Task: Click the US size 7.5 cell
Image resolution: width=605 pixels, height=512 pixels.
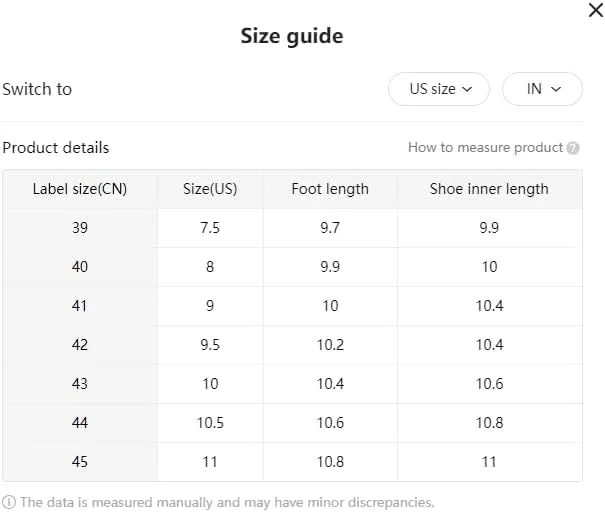Action: (x=210, y=228)
